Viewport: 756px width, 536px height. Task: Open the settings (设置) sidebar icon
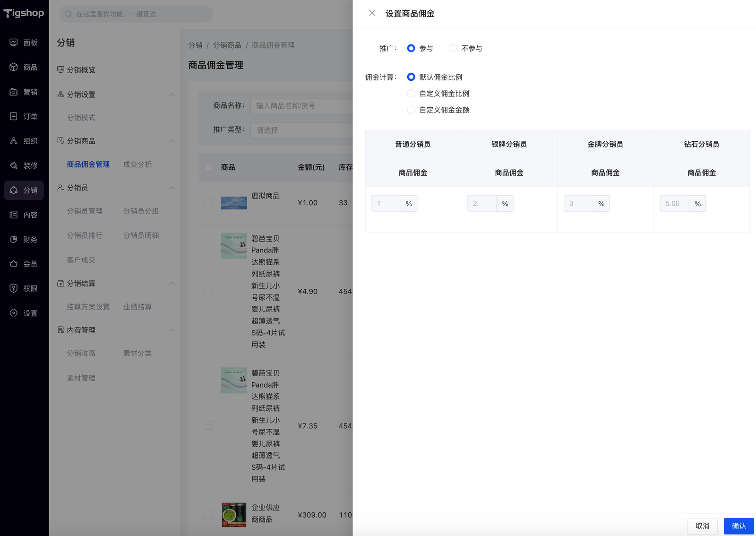coord(14,313)
